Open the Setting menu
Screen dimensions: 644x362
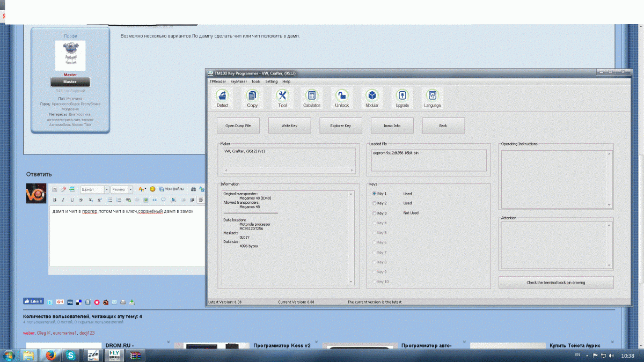[272, 82]
